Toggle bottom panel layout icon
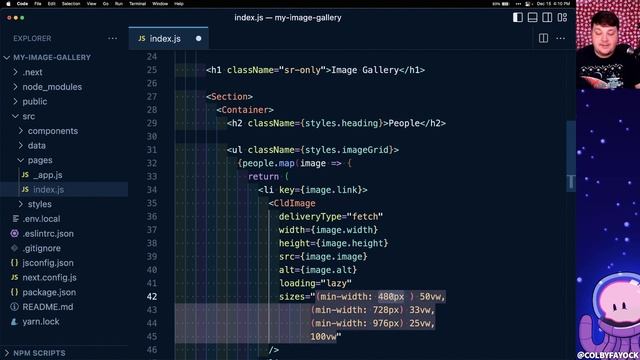This screenshot has height=360, width=640. [532, 17]
